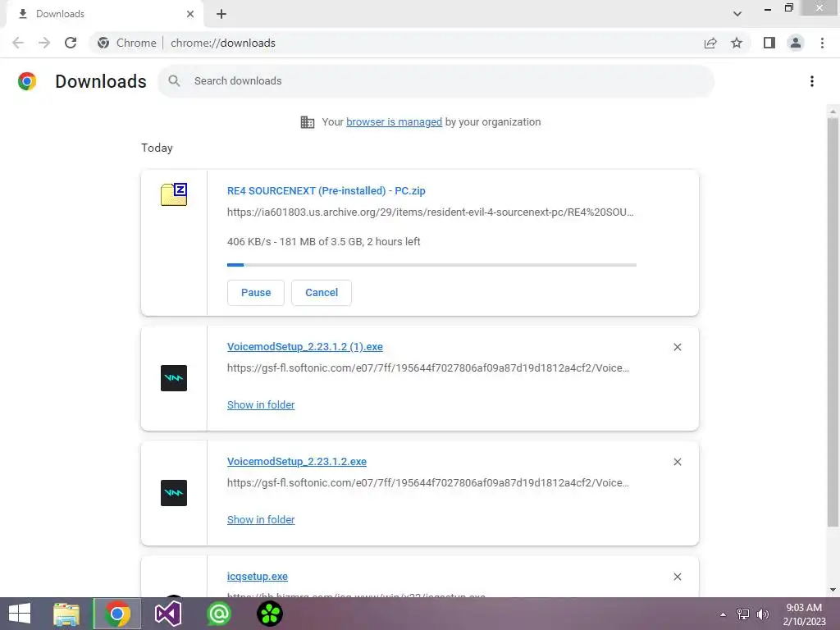
Task: Click the page vertical scrollbar
Action: (x=833, y=322)
